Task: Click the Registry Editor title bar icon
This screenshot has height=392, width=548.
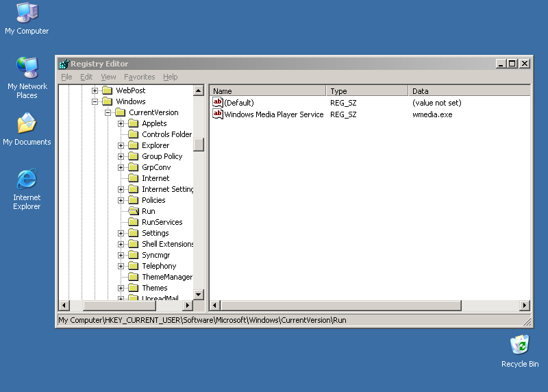Action: pyautogui.click(x=64, y=64)
